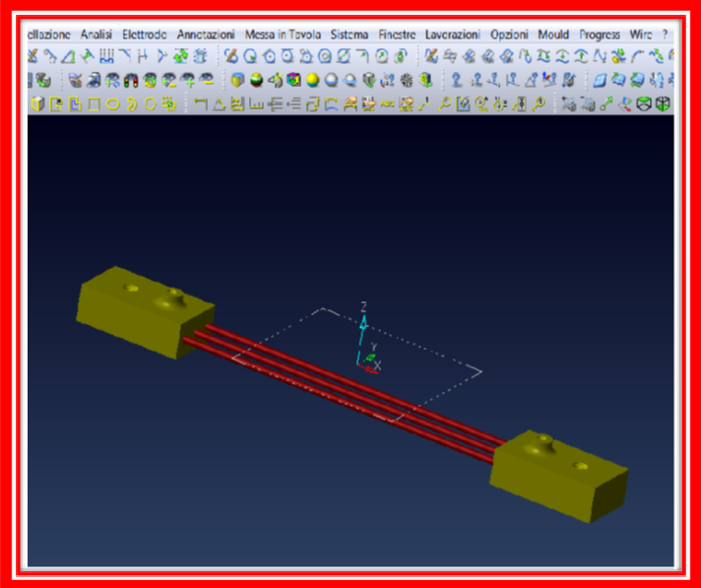Image resolution: width=701 pixels, height=588 pixels.
Task: Open the Analisi menu
Action: tap(97, 33)
